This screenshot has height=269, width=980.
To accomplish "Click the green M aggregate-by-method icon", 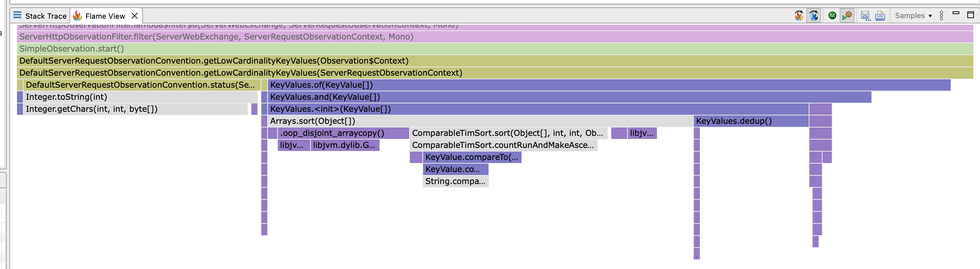I will [832, 16].
